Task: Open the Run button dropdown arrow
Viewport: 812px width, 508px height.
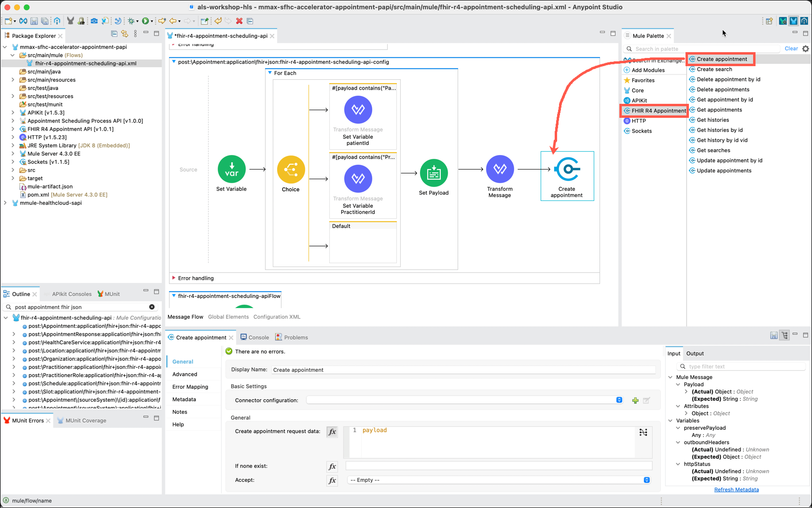Action: click(152, 21)
